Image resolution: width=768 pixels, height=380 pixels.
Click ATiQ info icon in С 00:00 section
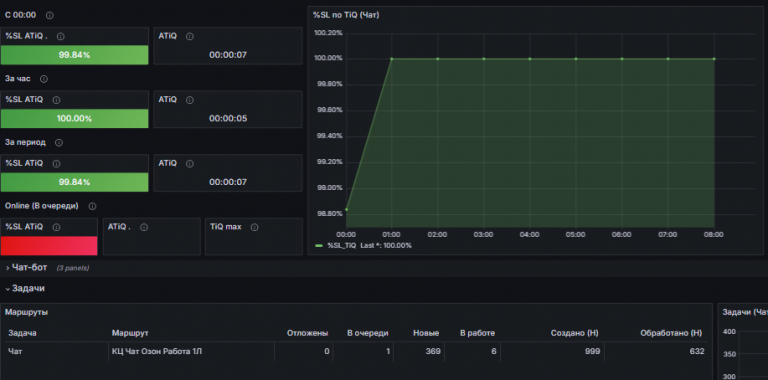pos(190,36)
